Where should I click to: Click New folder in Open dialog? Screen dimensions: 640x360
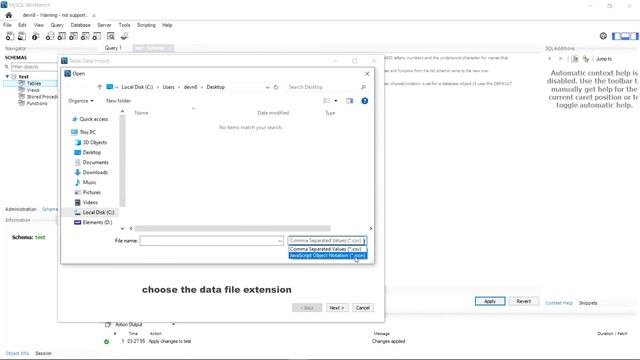point(118,101)
